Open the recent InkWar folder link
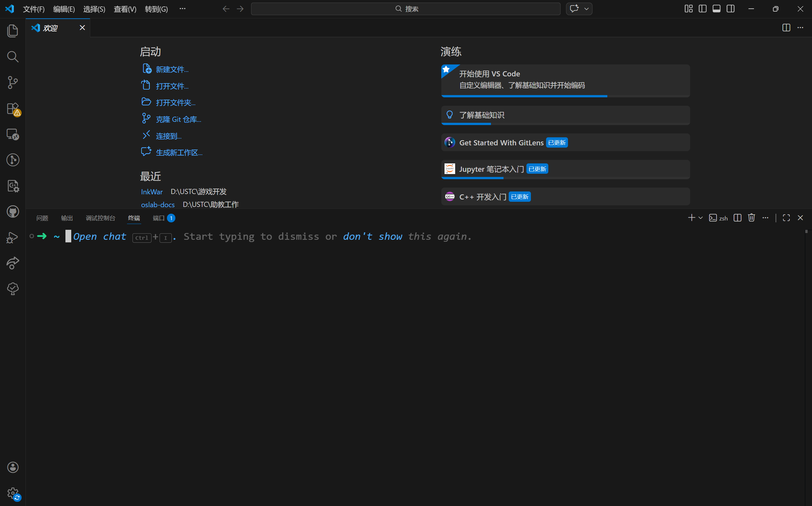The image size is (812, 506). (x=152, y=192)
